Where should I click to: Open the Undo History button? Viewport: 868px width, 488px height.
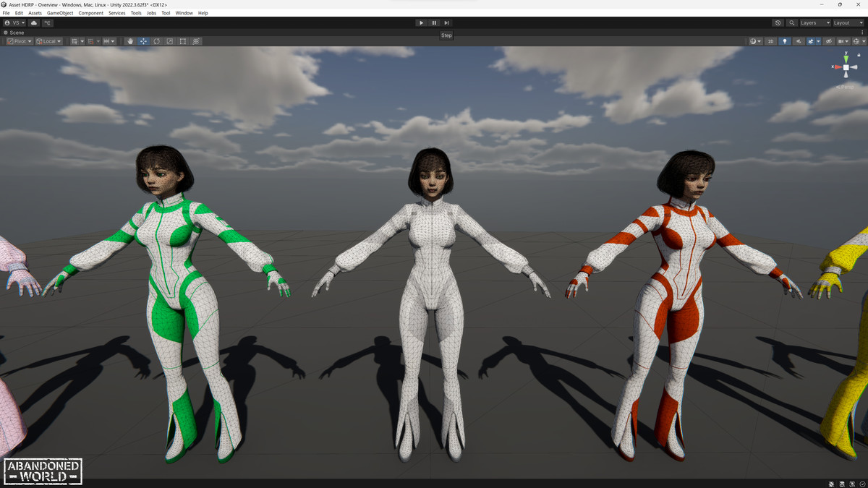tap(778, 23)
